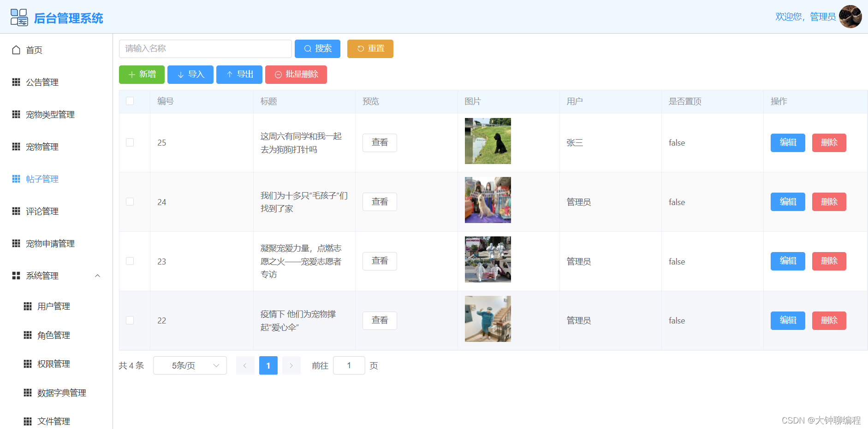The image size is (868, 429).
Task: Click the 首页 home icon in sidebar
Action: click(x=16, y=50)
